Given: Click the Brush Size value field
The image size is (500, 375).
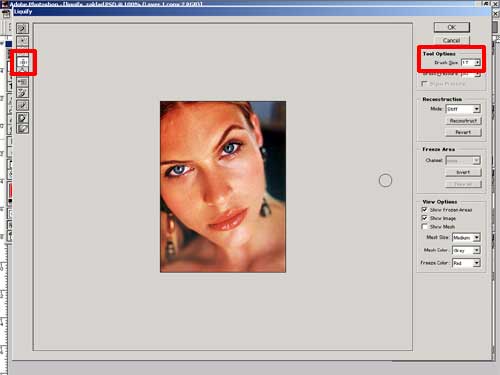Looking at the screenshot, I should [x=468, y=63].
